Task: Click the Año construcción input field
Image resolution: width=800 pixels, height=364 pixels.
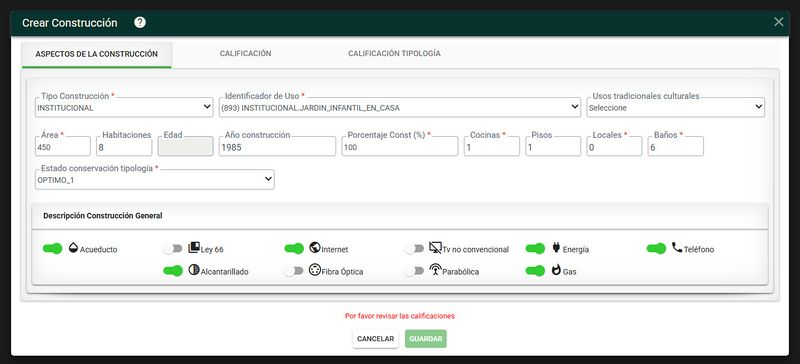Action: tap(278, 147)
